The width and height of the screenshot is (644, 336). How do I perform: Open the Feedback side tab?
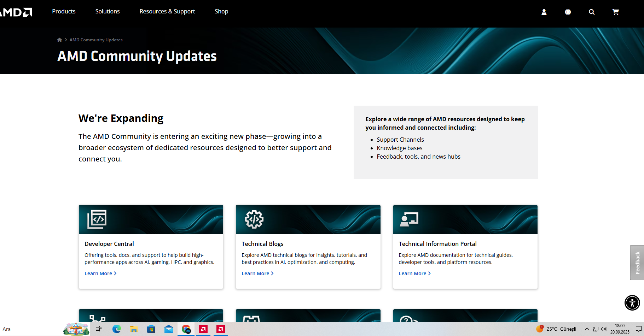tap(637, 263)
